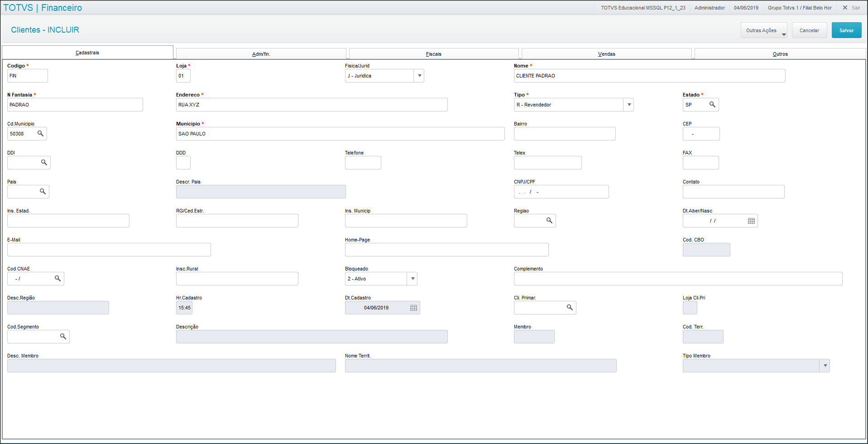The height and width of the screenshot is (444, 868).
Task: Expand the Fisica/Jurid dropdown
Action: (419, 76)
